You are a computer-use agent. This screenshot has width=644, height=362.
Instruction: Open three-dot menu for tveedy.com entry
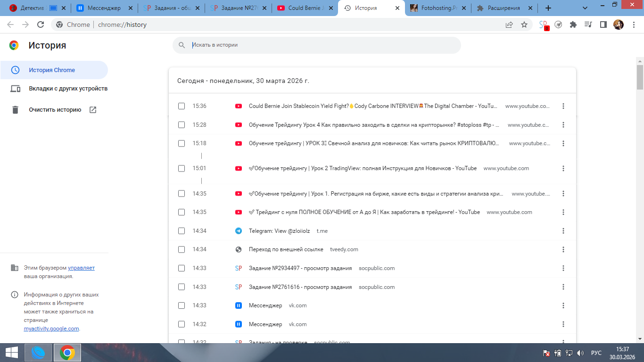tap(563, 249)
